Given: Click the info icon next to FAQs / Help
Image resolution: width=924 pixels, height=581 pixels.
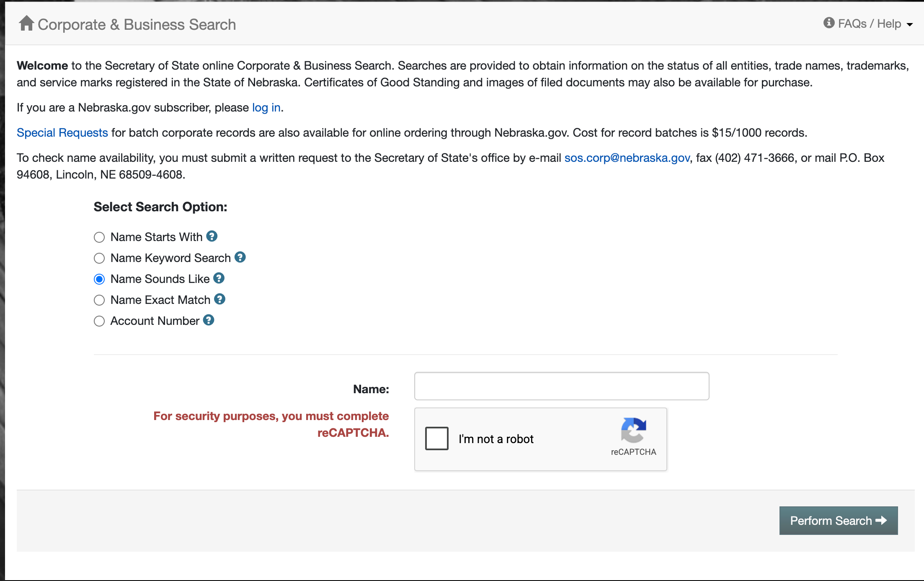Looking at the screenshot, I should pos(829,23).
